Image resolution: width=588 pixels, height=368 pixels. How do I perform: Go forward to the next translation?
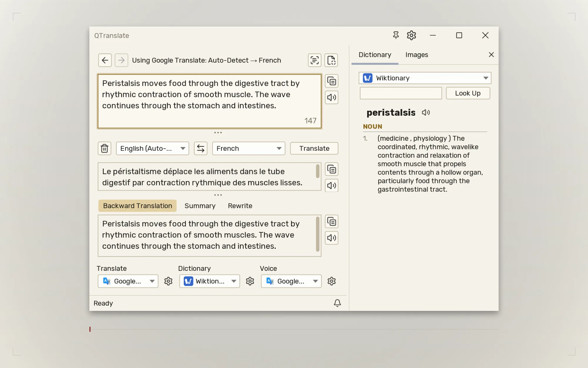pos(121,60)
